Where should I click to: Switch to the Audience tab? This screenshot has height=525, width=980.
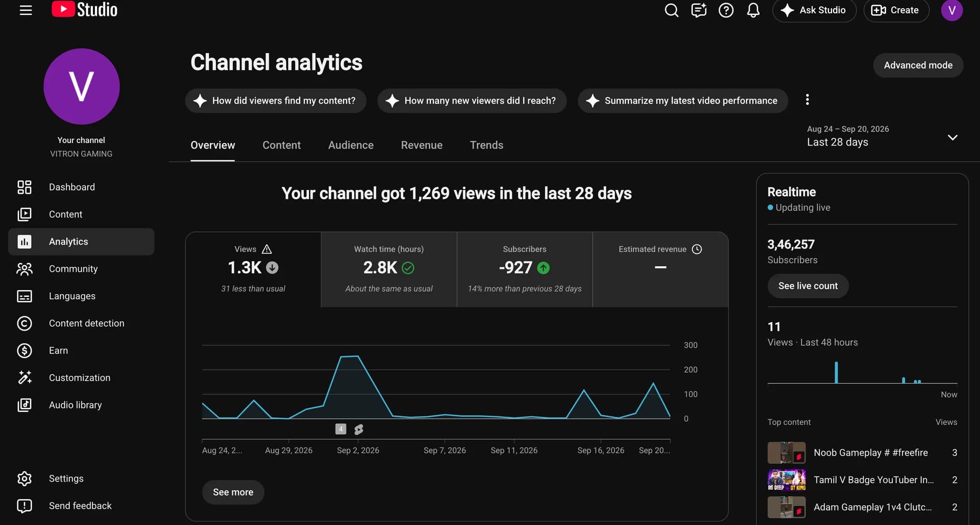coord(351,145)
